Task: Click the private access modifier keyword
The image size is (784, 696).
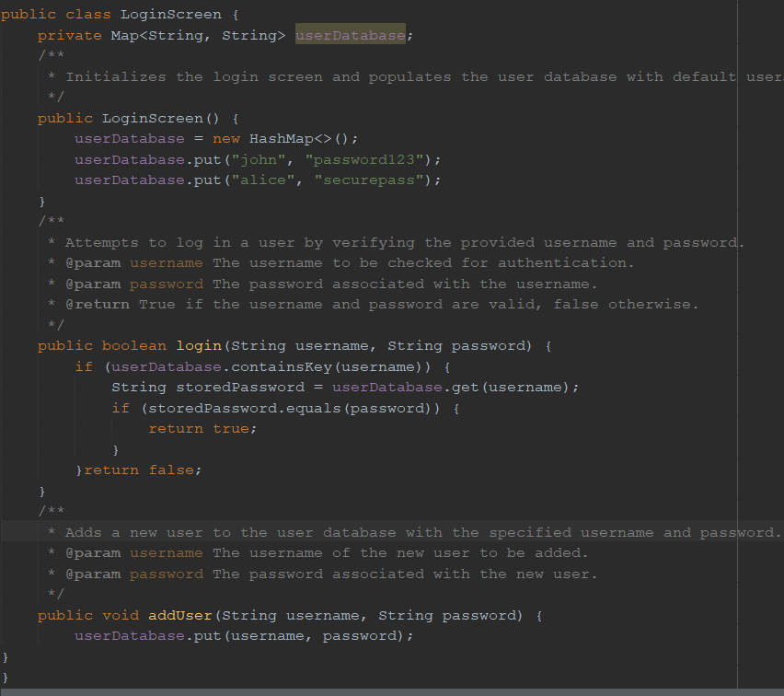Action: coord(69,34)
